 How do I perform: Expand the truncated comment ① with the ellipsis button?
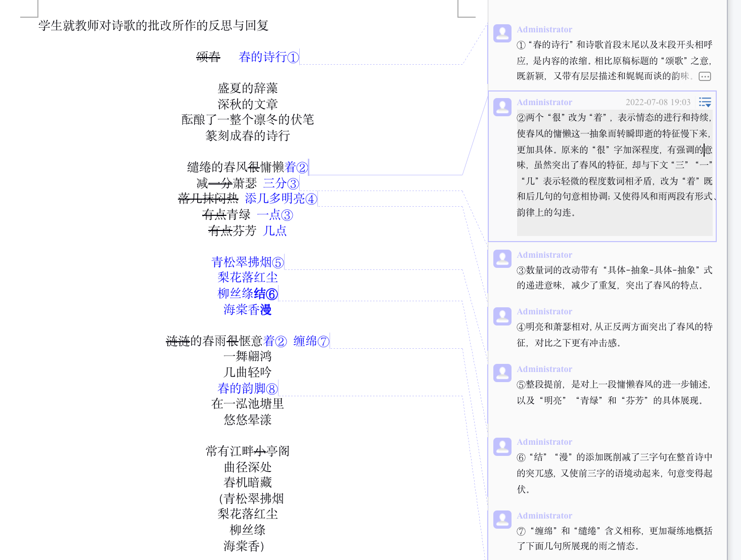tap(705, 76)
